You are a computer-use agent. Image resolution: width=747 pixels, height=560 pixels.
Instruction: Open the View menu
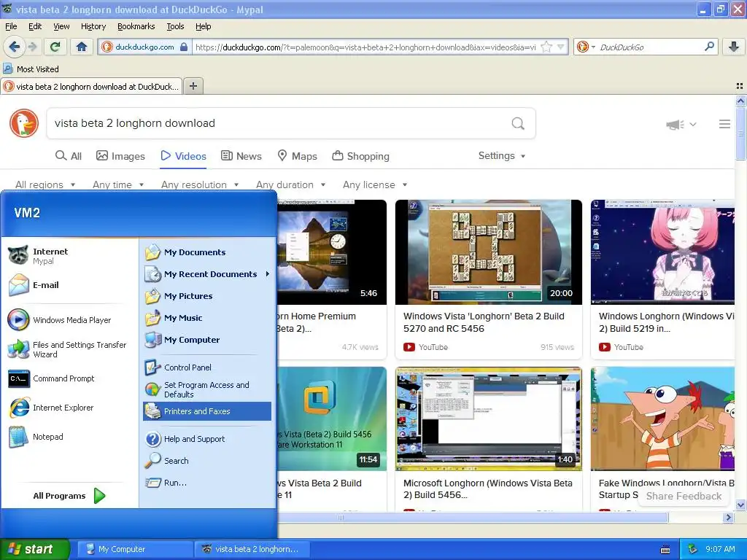61,26
